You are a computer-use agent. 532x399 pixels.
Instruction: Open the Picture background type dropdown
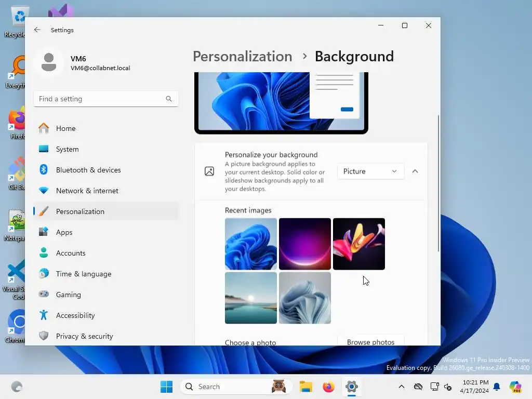[x=370, y=171]
